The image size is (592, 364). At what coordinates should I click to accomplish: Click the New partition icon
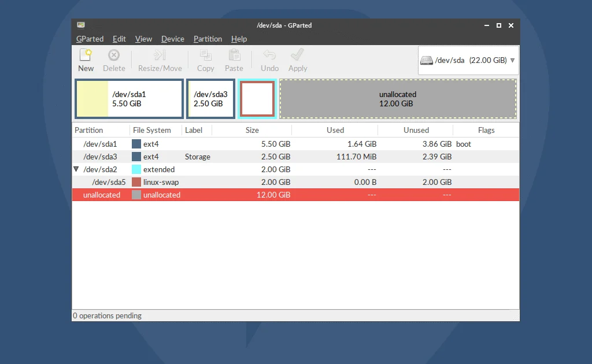pyautogui.click(x=86, y=60)
